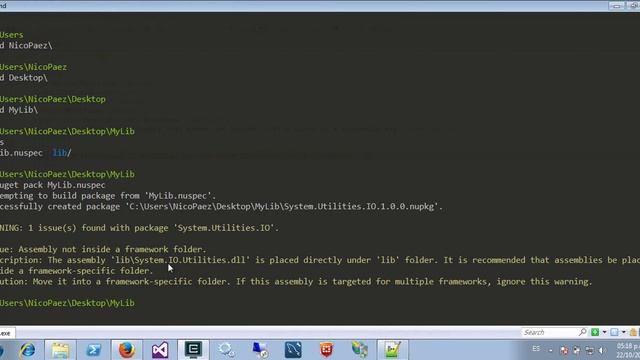Minimize the console window

617,6
